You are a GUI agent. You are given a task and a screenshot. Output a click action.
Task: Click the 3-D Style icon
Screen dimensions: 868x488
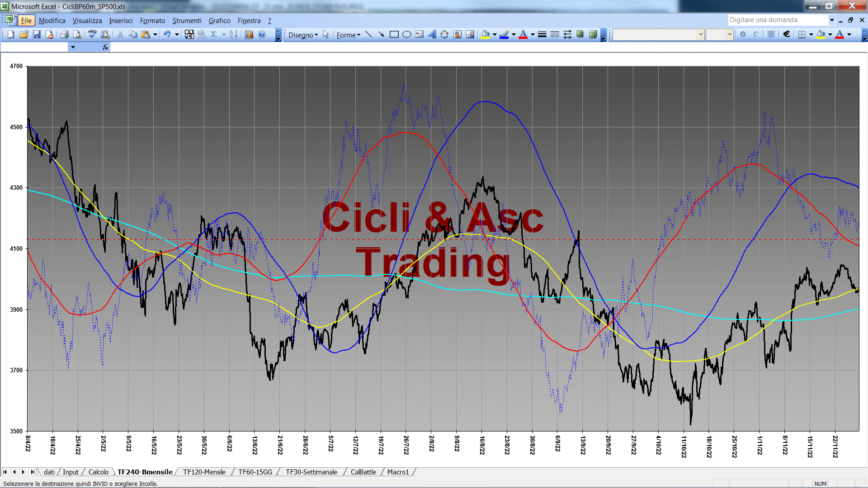point(593,34)
